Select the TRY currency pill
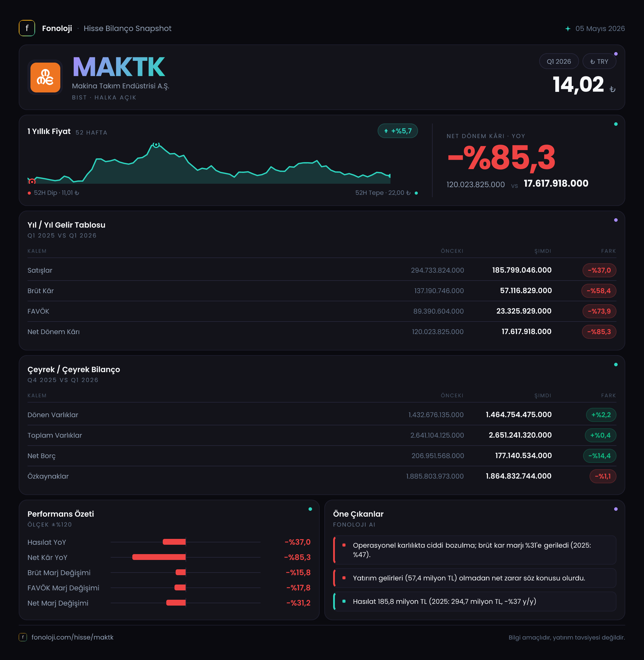644x660 pixels. tap(599, 61)
